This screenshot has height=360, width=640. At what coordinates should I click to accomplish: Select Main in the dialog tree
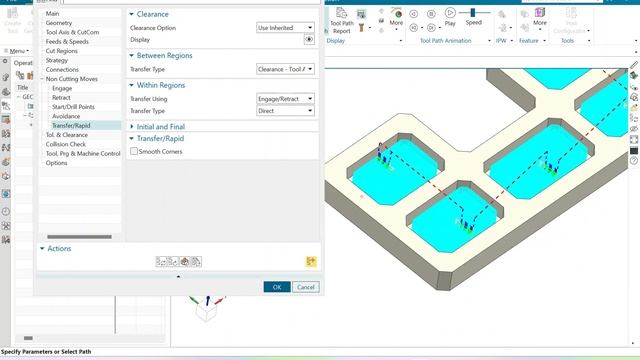(x=52, y=13)
